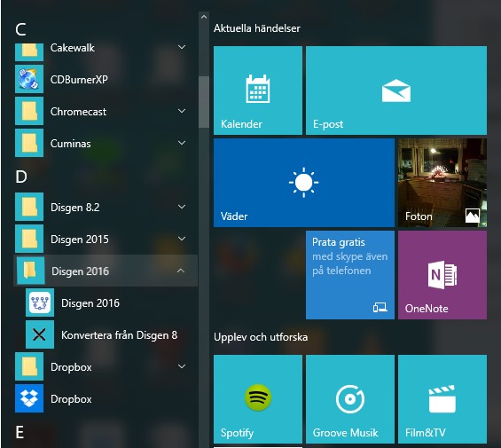This screenshot has height=448, width=501.
Task: Click the letter E group header
Action: tap(20, 432)
